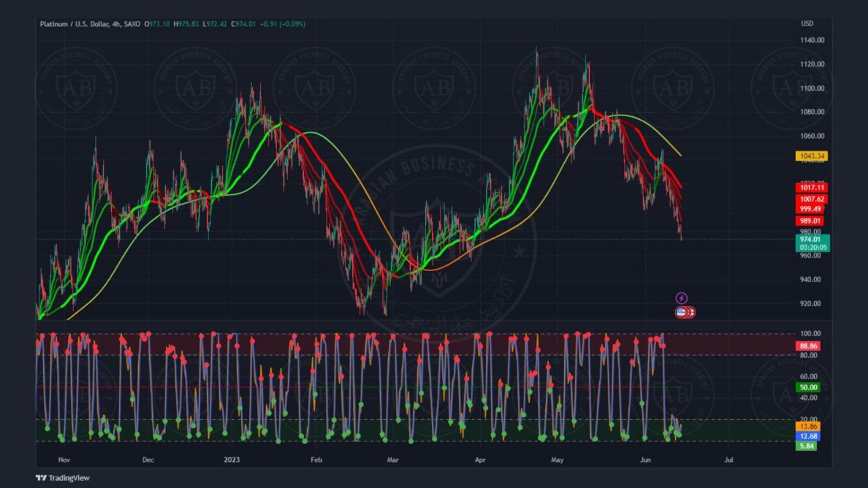Click the Feb label on time axis

316,460
